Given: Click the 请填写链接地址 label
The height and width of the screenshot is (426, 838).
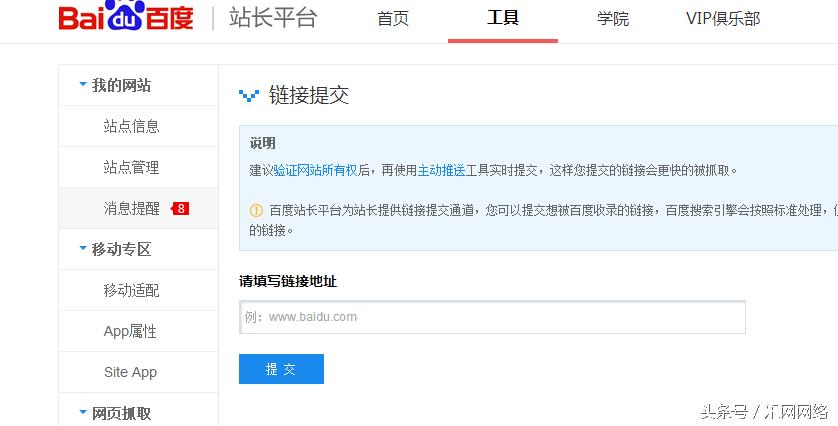Looking at the screenshot, I should [x=288, y=281].
